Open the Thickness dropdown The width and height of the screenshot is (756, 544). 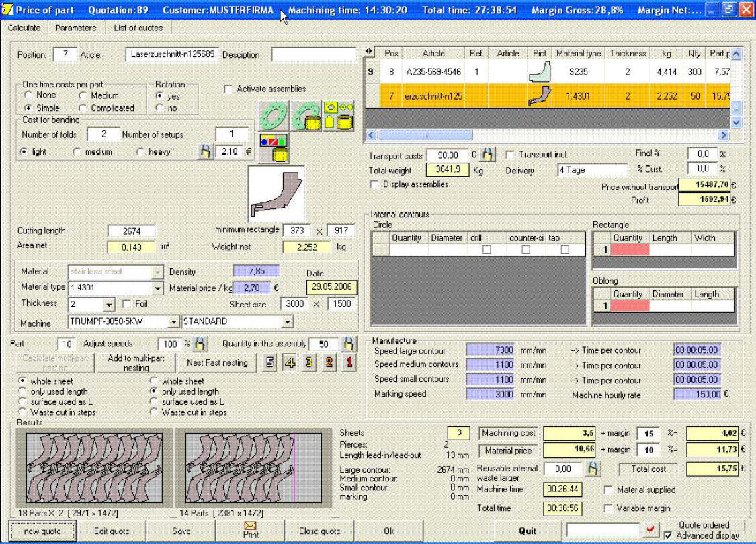pyautogui.click(x=109, y=305)
